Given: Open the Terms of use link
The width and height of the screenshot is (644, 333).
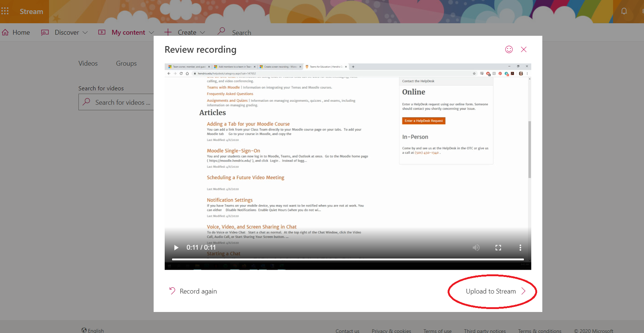Looking at the screenshot, I should tap(437, 331).
